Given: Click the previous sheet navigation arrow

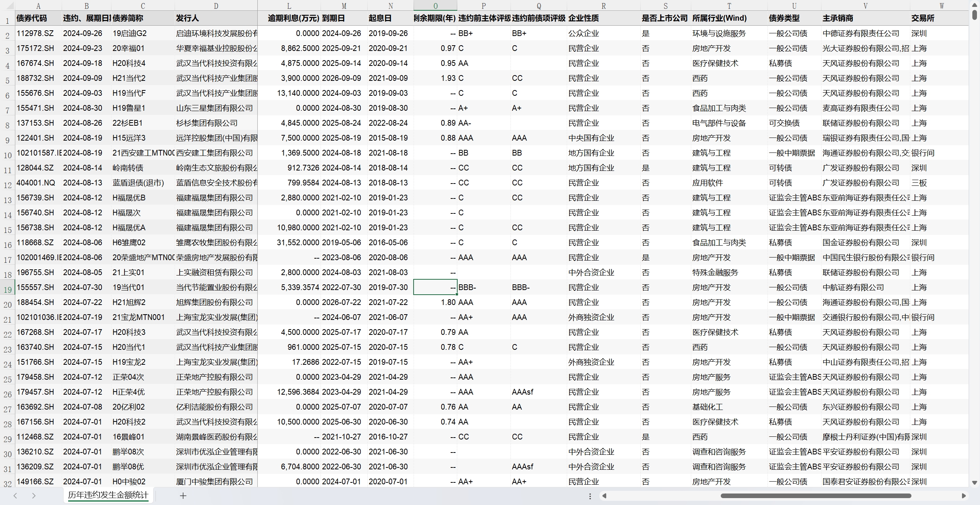Looking at the screenshot, I should (x=15, y=496).
